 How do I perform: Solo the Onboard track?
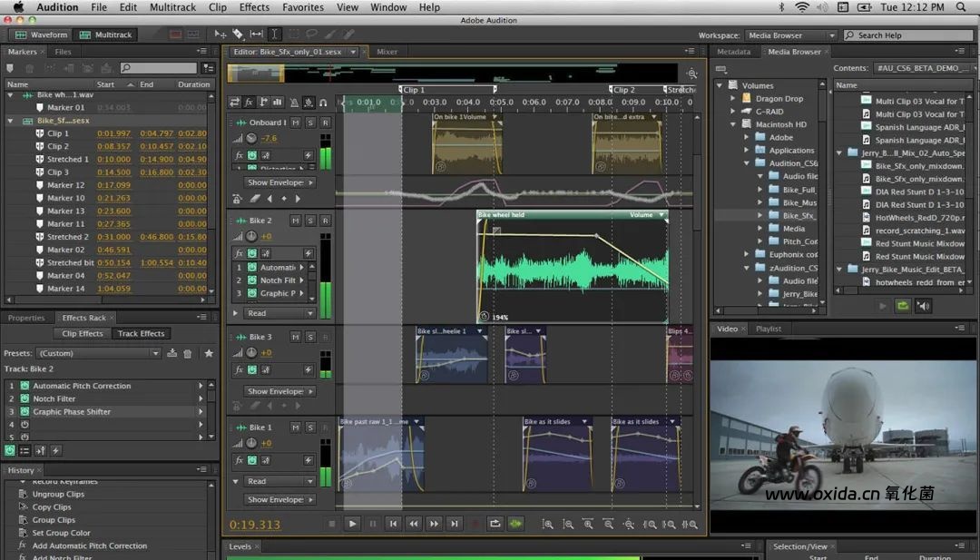(310, 123)
